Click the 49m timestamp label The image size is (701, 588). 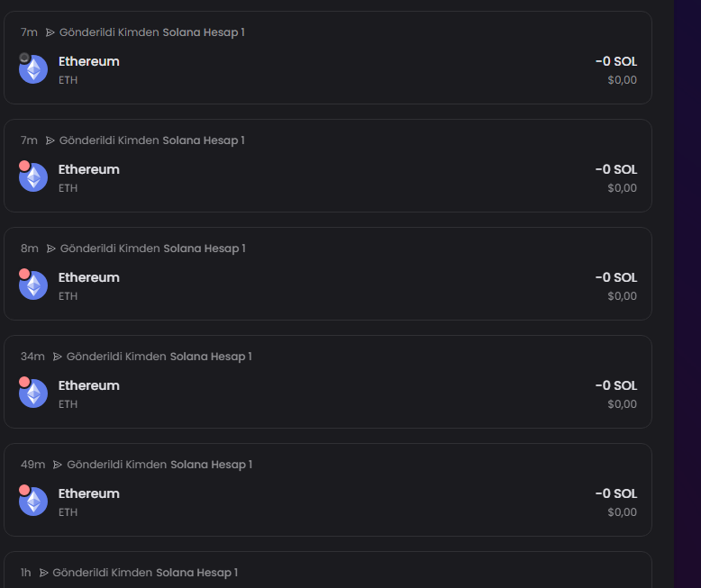[32, 465]
